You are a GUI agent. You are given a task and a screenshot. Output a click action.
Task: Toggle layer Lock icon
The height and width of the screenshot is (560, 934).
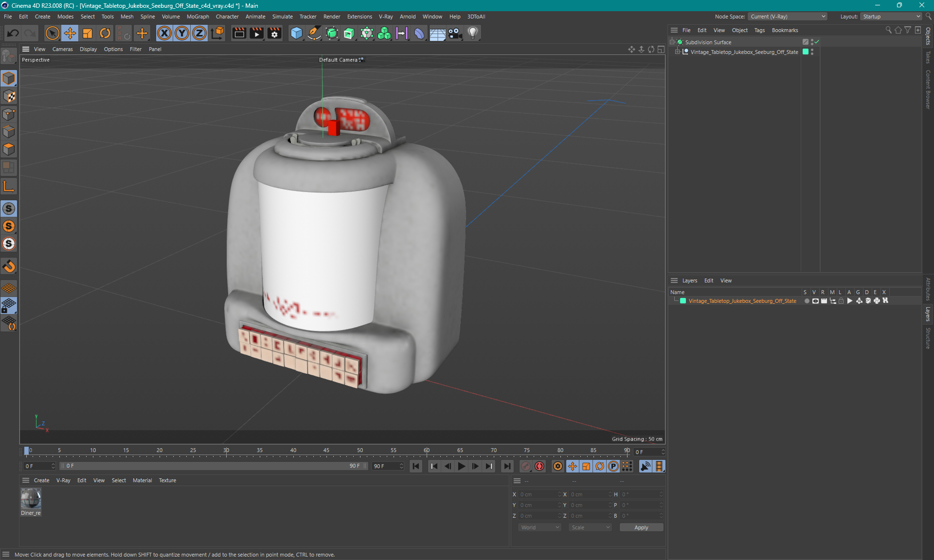(841, 301)
